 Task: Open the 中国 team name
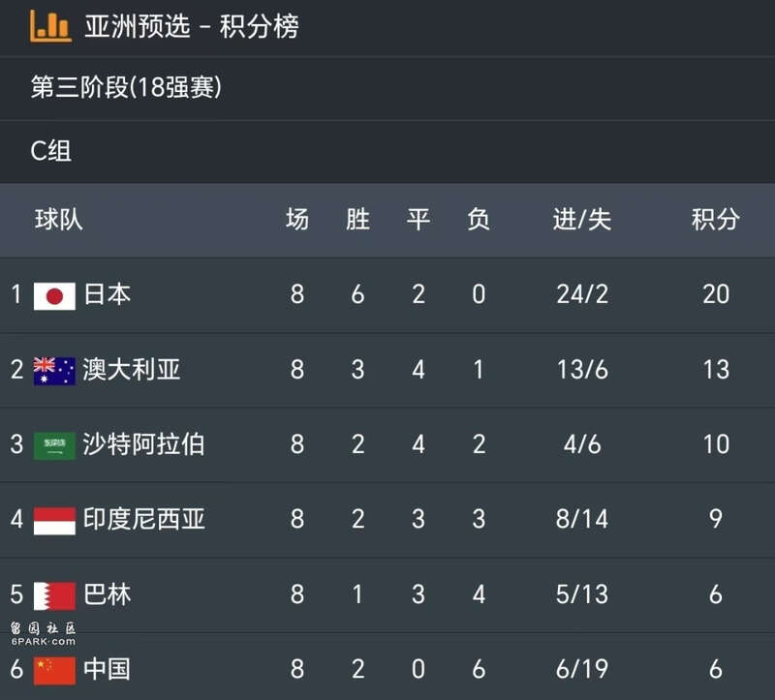tap(108, 669)
